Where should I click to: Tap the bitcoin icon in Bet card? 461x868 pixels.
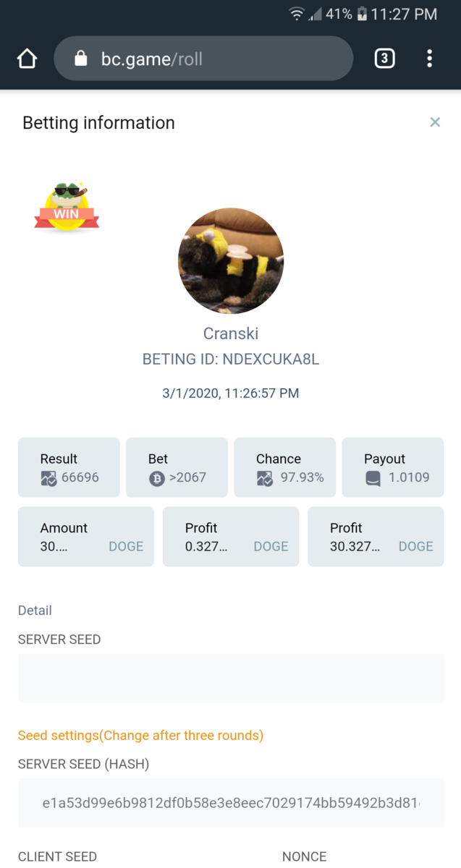pos(156,478)
